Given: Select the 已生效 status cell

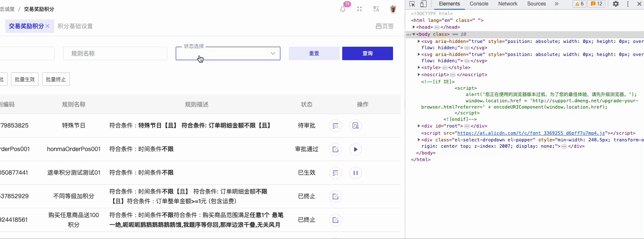Looking at the screenshot, I should pos(306,173).
